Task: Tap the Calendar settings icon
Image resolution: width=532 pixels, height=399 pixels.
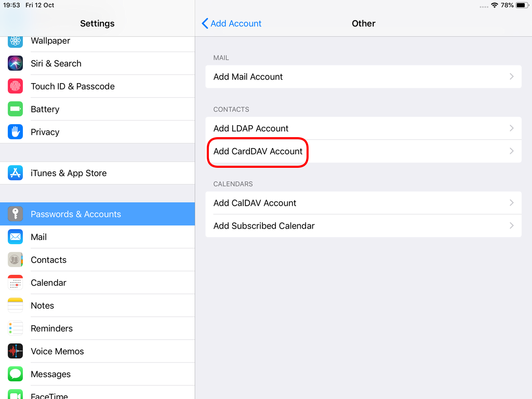Action: 15,282
